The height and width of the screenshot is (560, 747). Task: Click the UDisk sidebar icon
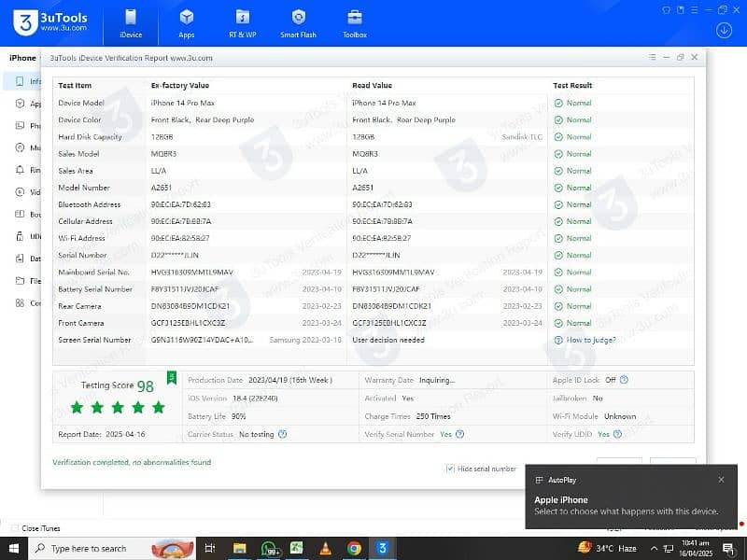pos(20,236)
